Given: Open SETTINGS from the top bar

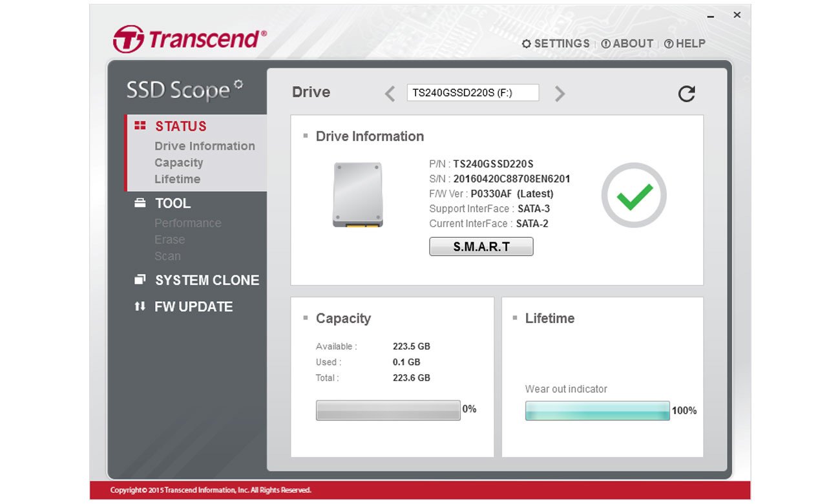Looking at the screenshot, I should tap(556, 43).
